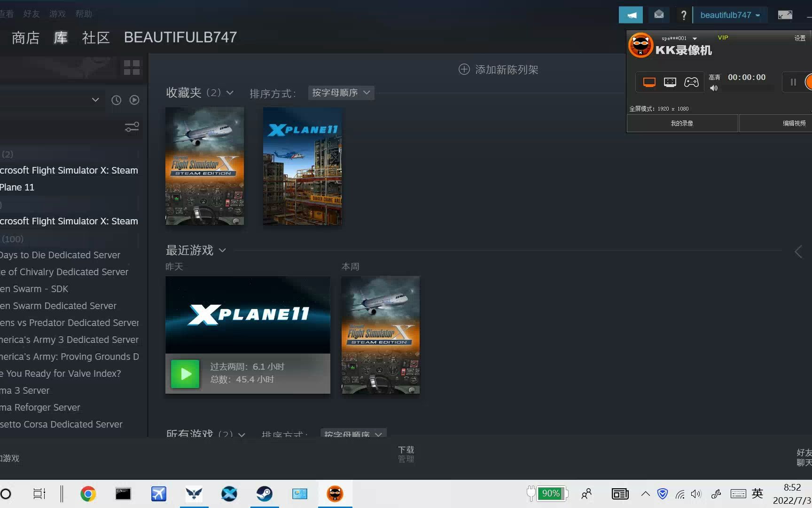
Task: Open the Steam taskbar icon
Action: coord(264,494)
